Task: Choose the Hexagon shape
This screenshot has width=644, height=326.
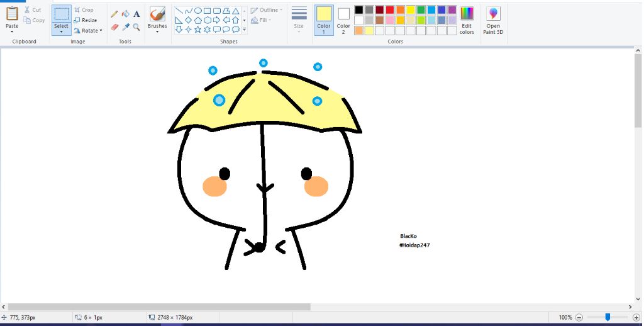Action: coord(208,20)
